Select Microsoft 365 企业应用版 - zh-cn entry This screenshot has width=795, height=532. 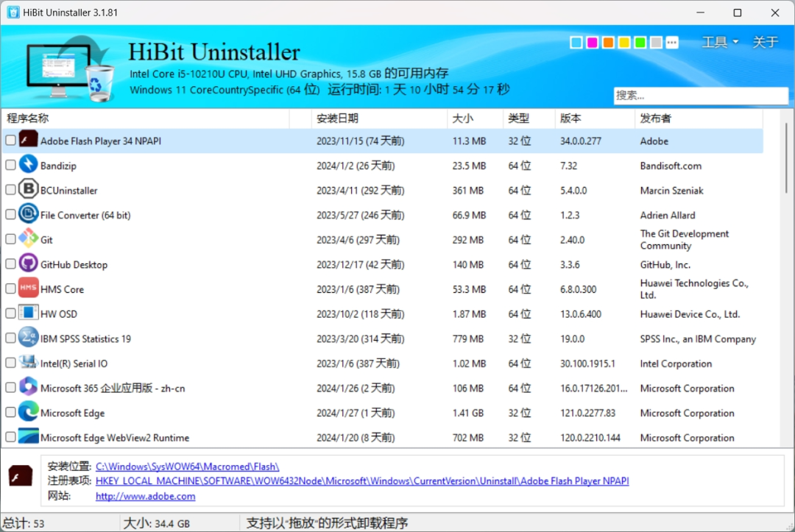113,389
